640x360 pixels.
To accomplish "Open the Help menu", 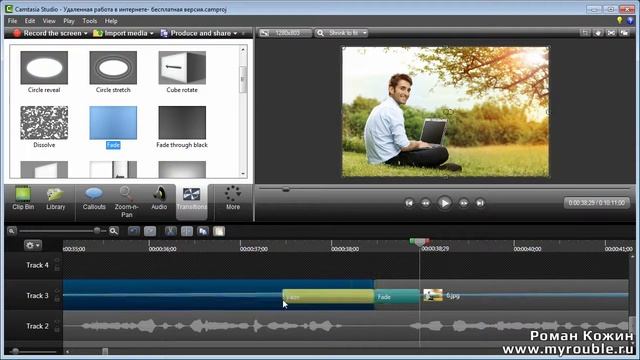I will pos(111,21).
